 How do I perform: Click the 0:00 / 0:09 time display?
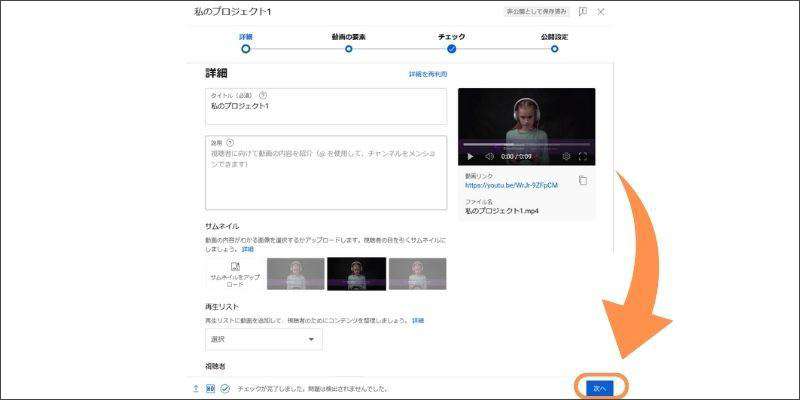pos(516,157)
